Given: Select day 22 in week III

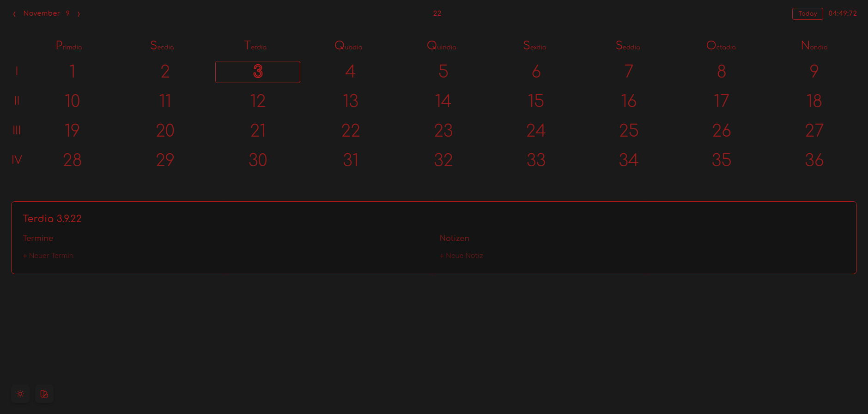Looking at the screenshot, I should (x=350, y=131).
